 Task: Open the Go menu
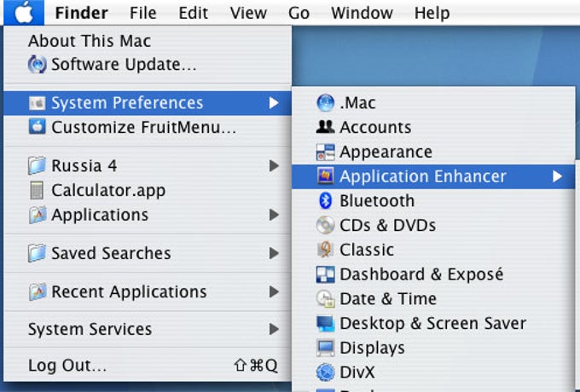click(x=299, y=13)
